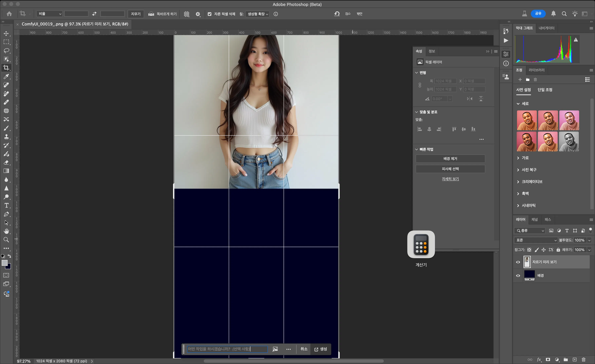Viewport: 595px width, 364px height.
Task: Select the Hand tool
Action: click(6, 231)
